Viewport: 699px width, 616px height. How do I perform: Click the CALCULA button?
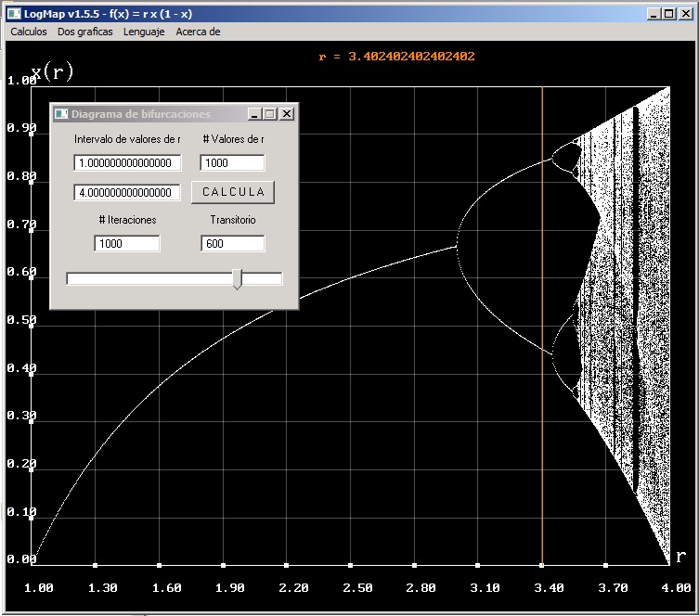233,192
